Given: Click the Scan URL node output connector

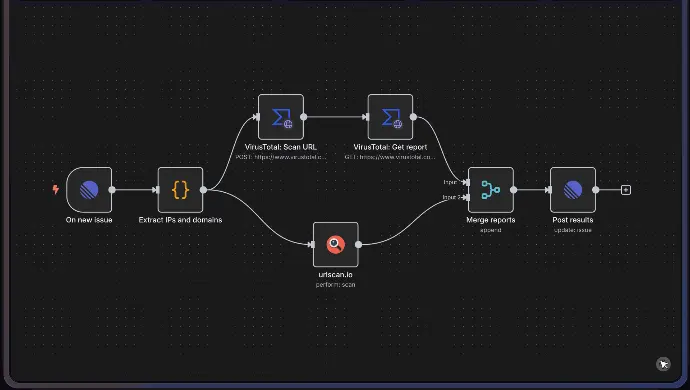Looking at the screenshot, I should pos(304,117).
